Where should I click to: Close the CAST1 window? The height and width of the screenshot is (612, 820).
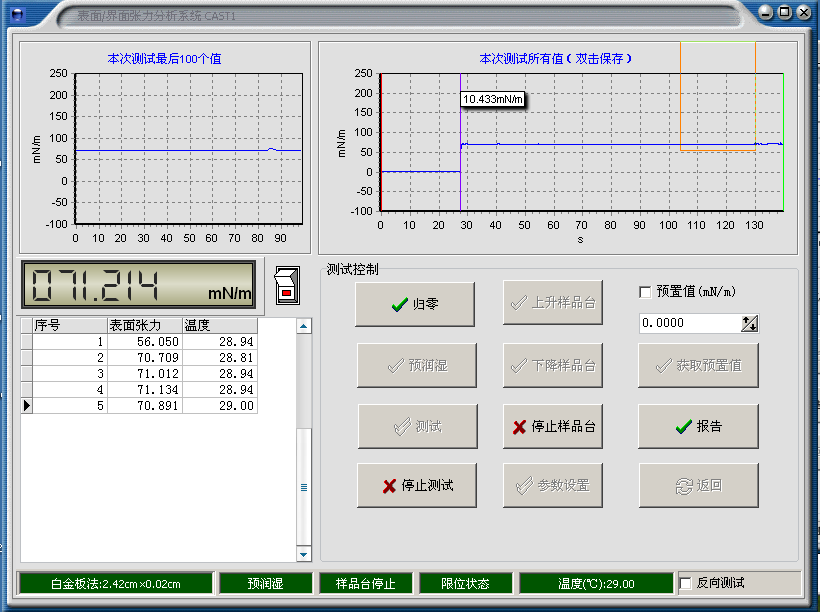click(803, 12)
